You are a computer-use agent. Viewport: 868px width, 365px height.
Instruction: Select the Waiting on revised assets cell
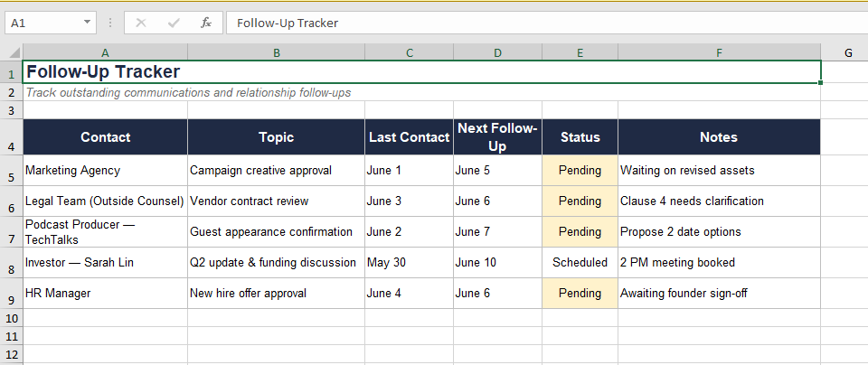[719, 171]
